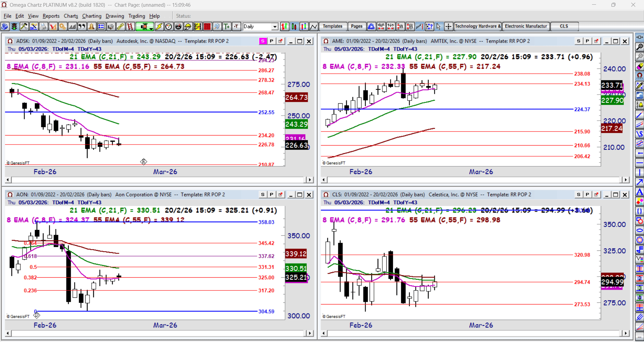Toggle the S button on ADSK chart

[x=263, y=41]
